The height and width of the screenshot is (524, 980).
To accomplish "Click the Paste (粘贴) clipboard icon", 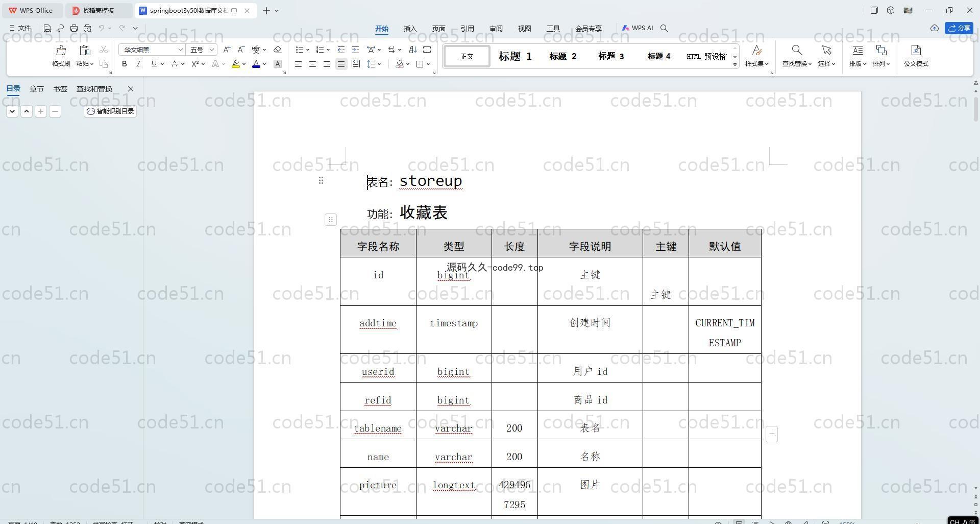I will tap(85, 50).
